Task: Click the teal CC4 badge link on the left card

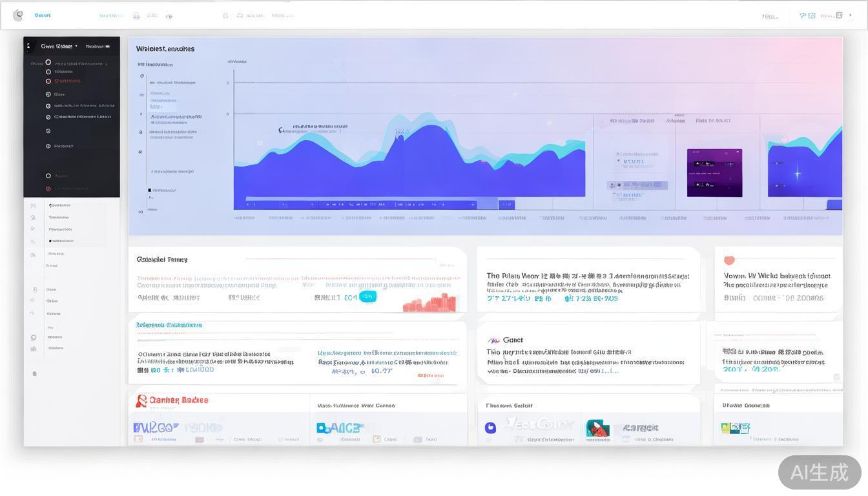Action: (367, 296)
